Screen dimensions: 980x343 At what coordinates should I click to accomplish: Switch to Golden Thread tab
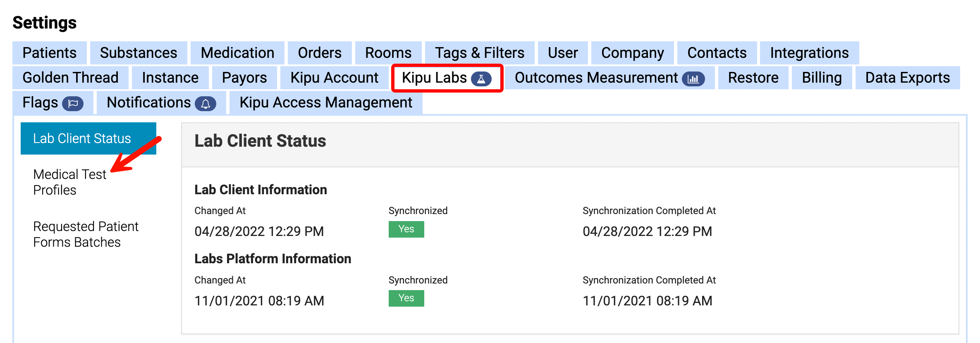(x=70, y=78)
